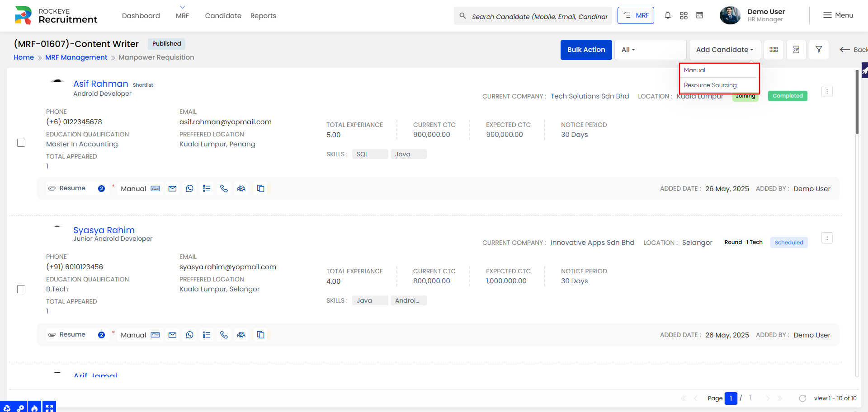Open the hamburger Menu

tap(838, 15)
